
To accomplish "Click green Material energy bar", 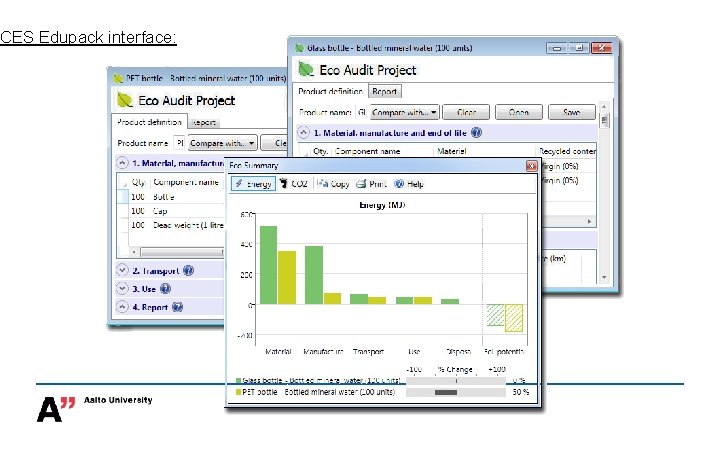I will coord(268,265).
